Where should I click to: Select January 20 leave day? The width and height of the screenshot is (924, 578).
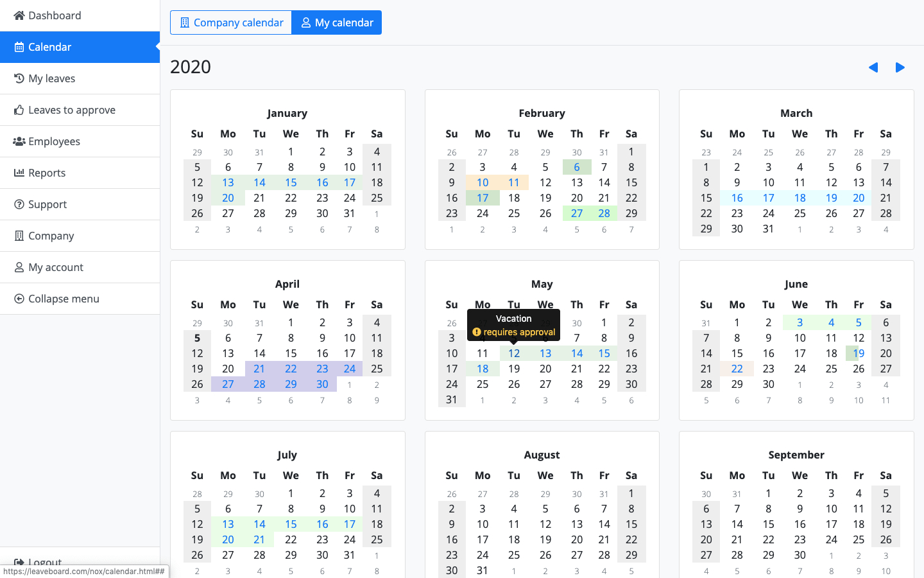tap(228, 198)
